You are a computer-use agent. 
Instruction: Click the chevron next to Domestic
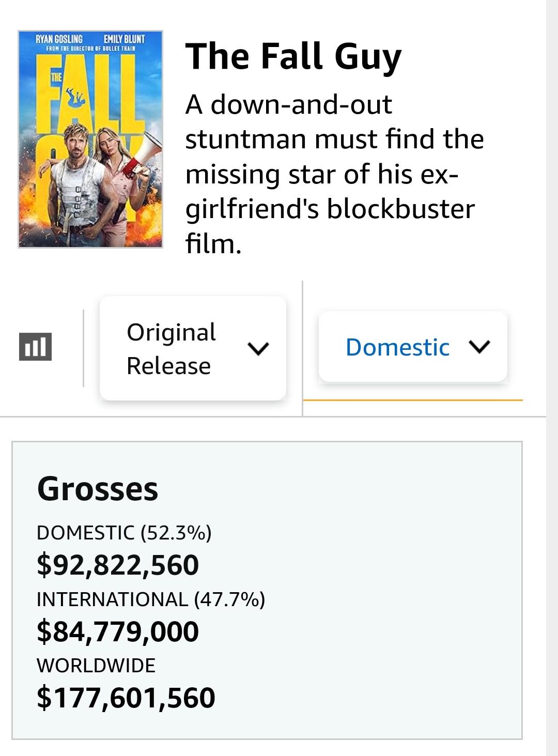pyautogui.click(x=479, y=347)
